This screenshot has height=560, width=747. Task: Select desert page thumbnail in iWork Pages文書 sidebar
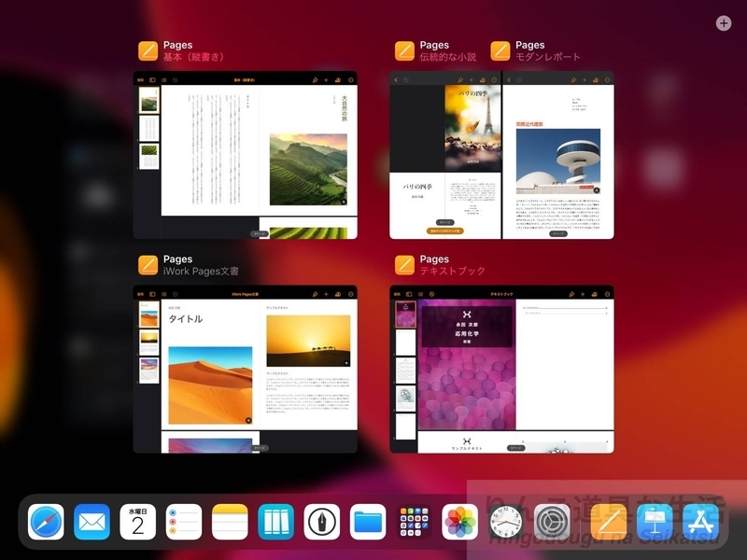(x=148, y=315)
